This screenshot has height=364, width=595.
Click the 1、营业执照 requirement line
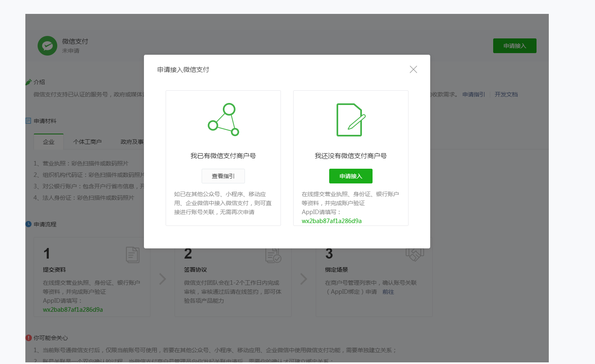click(x=81, y=163)
